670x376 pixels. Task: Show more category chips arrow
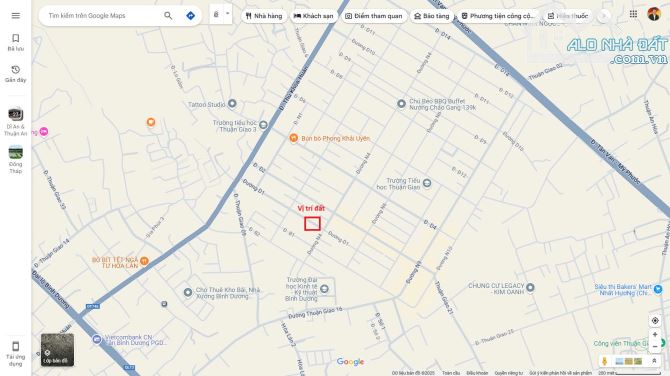point(604,16)
